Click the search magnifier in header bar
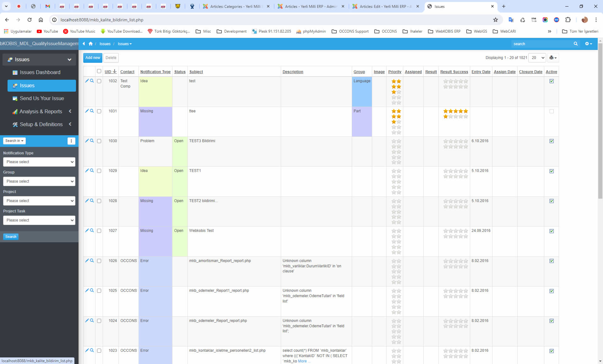The width and height of the screenshot is (603, 364). (576, 44)
